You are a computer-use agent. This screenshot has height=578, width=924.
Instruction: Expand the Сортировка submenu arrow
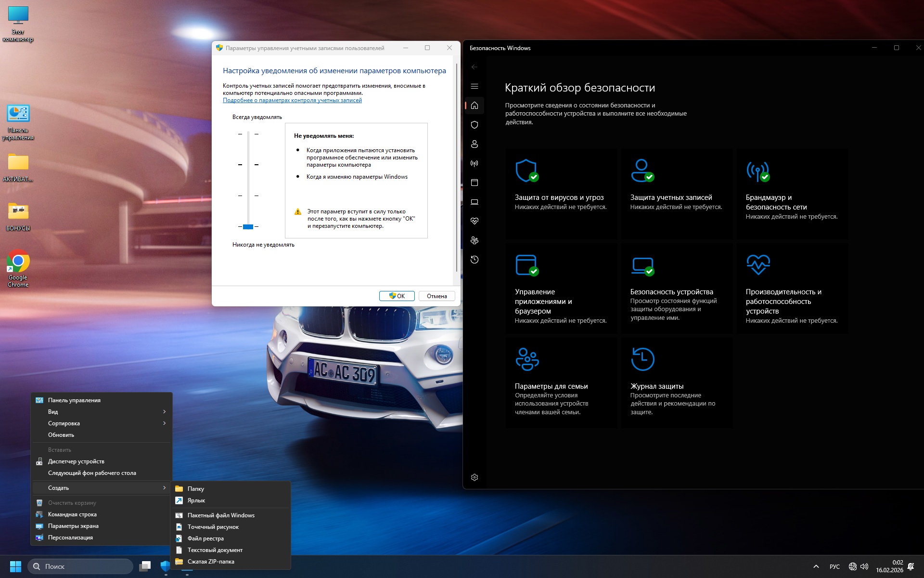pyautogui.click(x=164, y=423)
